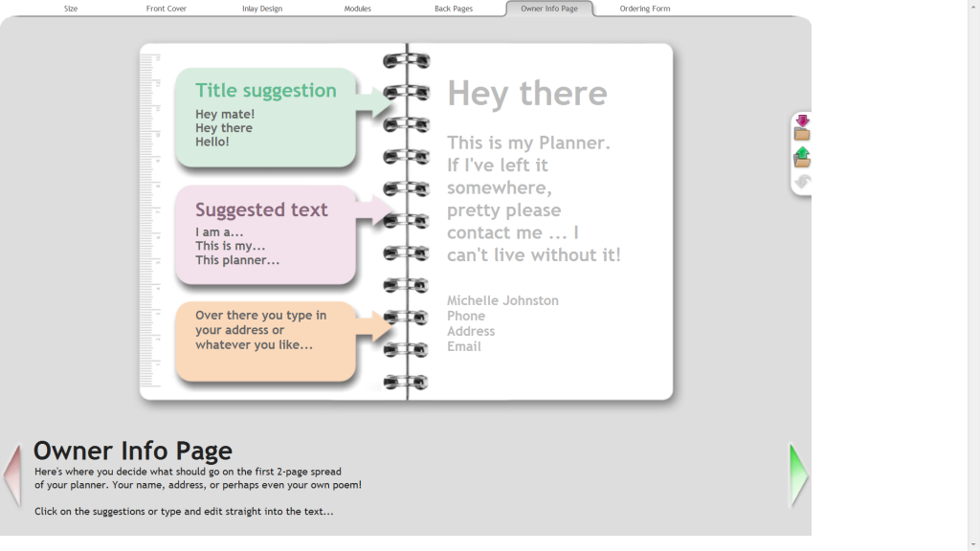Click the Michelle Johnston name line

pyautogui.click(x=502, y=300)
